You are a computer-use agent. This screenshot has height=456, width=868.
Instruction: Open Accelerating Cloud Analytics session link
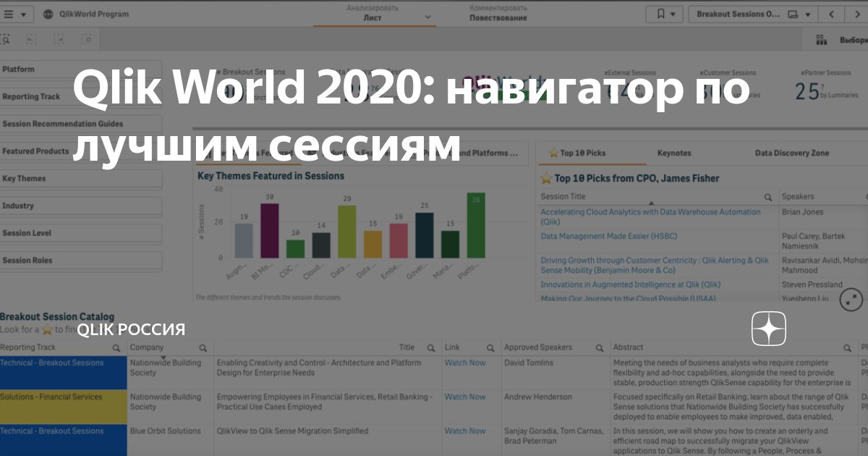tap(650, 217)
